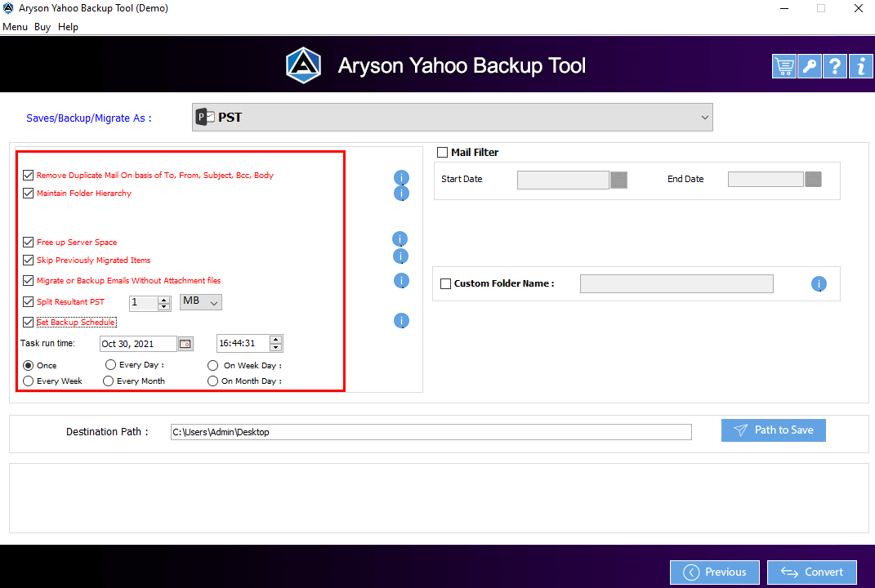Increase split PST size value
This screenshot has width=875, height=588.
pyautogui.click(x=164, y=300)
